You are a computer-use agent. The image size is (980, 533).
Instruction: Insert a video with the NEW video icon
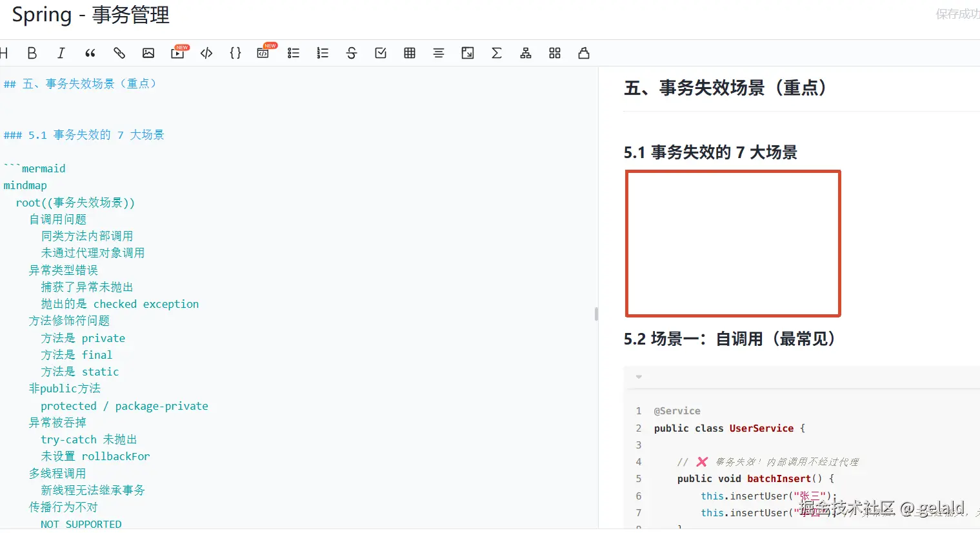[x=177, y=53]
